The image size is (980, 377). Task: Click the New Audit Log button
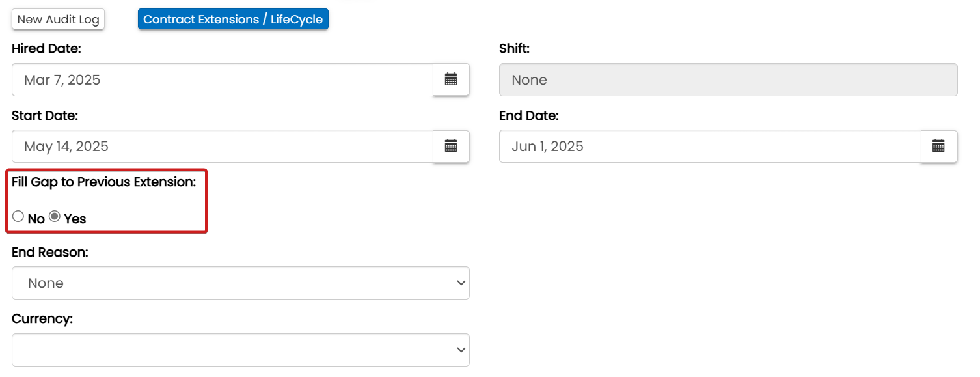click(x=59, y=20)
